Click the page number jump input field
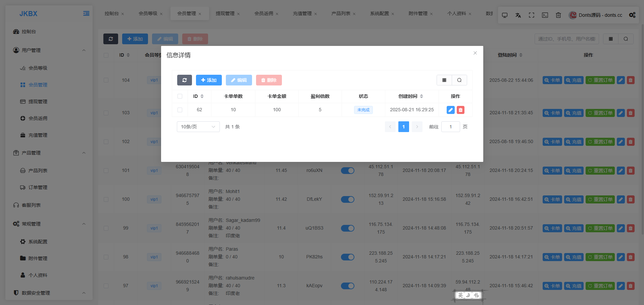The width and height of the screenshot is (644, 305). point(450,127)
